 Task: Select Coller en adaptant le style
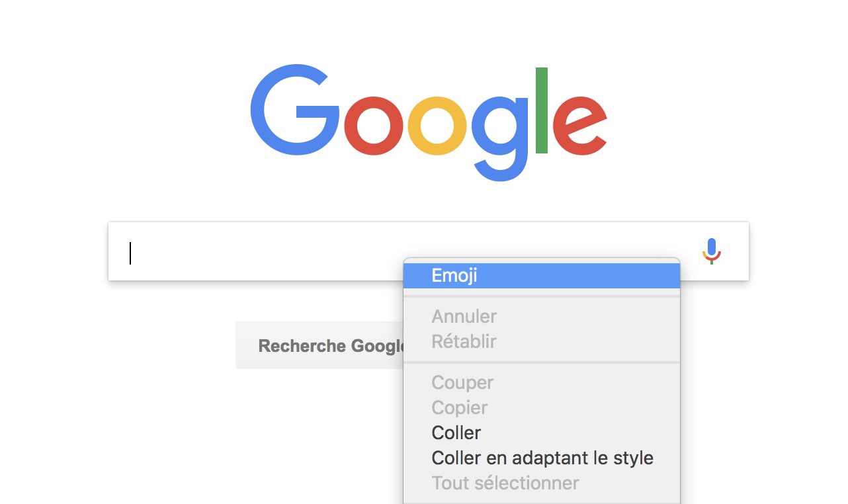point(542,458)
